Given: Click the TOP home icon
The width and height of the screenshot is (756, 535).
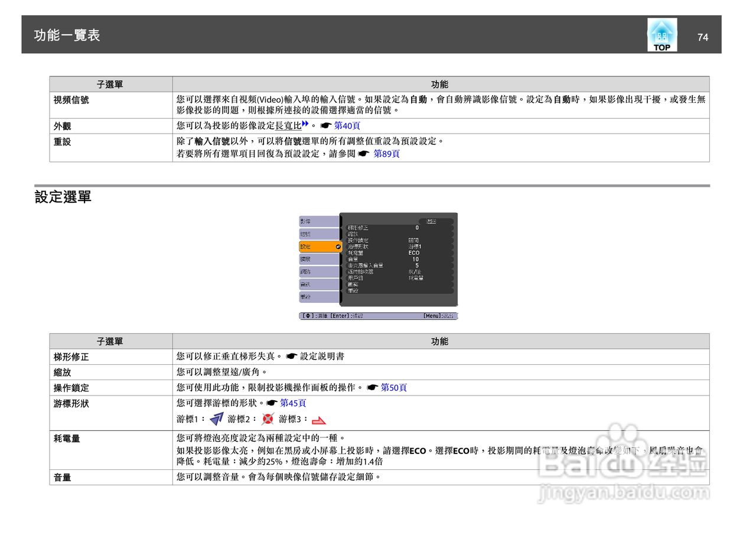Looking at the screenshot, I should 661,35.
